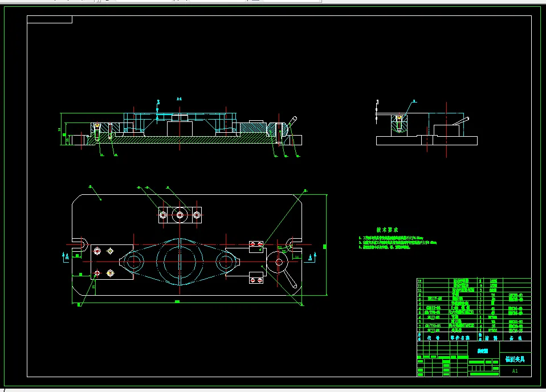The height and width of the screenshot is (392, 546).
Task: Click the '备注' column header in parts list
Action: (x=515, y=338)
